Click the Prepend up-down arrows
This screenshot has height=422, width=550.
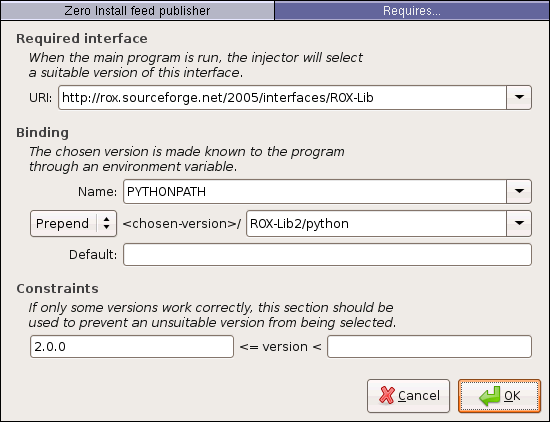[x=107, y=223]
